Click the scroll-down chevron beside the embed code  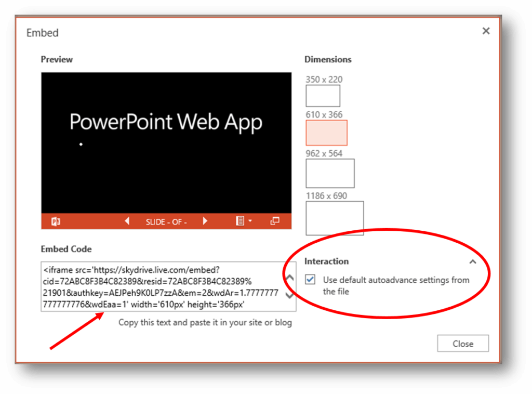click(289, 295)
